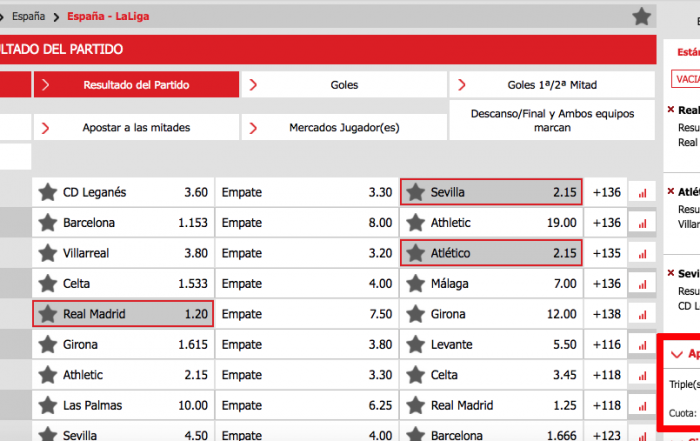This screenshot has width=700, height=441.
Task: Select Empate at 8.00
Action: point(307,223)
